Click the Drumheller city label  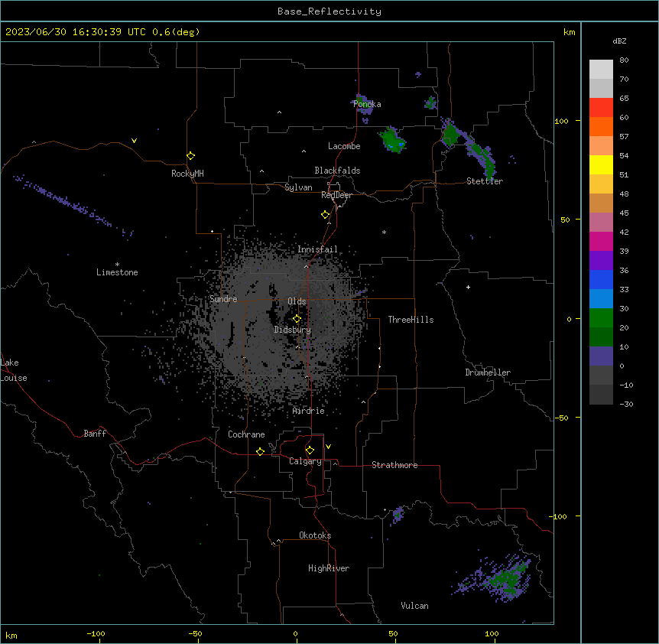coord(488,372)
